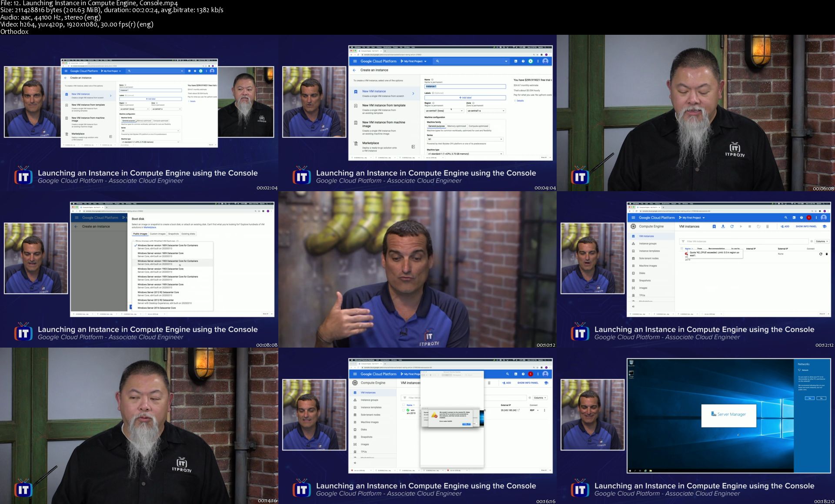In 00:18:20 frame, click the Server Manager splash window
Image resolution: width=835 pixels, height=504 pixels.
(729, 415)
